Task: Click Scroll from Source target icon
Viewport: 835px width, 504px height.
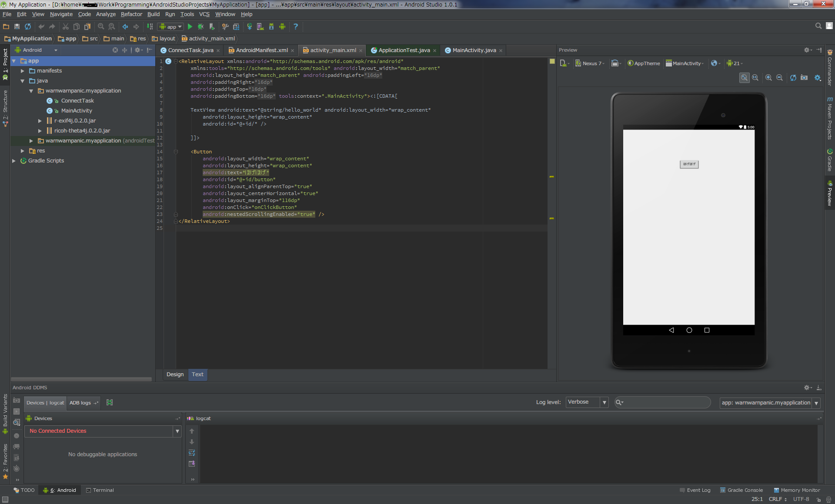Action: pos(115,50)
